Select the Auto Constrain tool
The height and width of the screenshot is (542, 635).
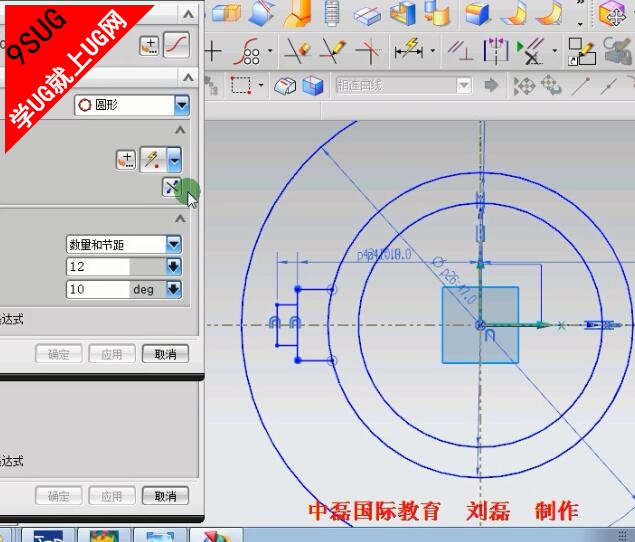(530, 51)
